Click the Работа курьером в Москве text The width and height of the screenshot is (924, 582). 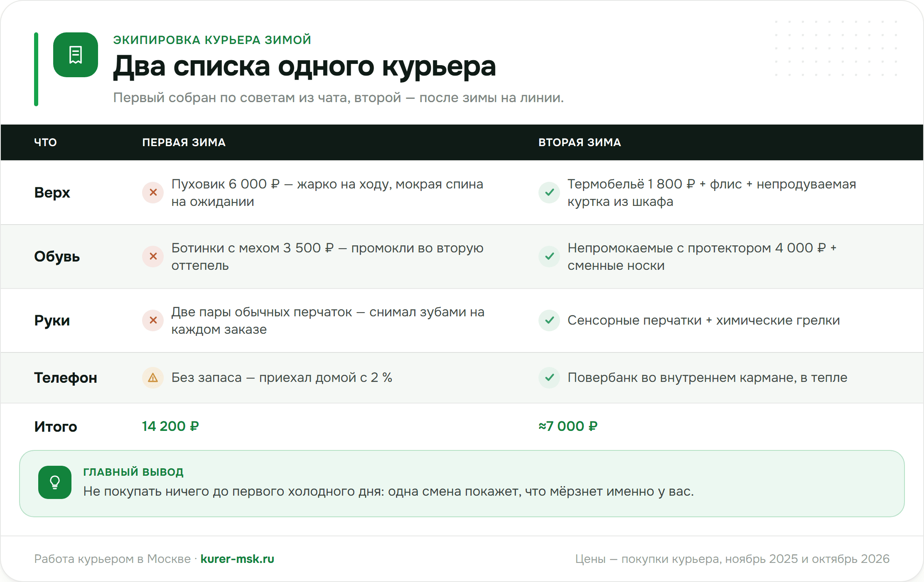pyautogui.click(x=112, y=559)
